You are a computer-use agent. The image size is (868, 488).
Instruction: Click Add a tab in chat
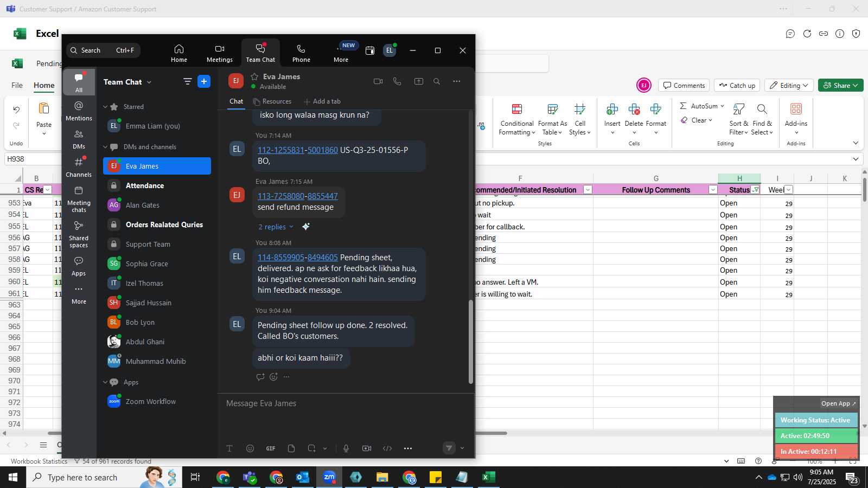[x=322, y=101]
